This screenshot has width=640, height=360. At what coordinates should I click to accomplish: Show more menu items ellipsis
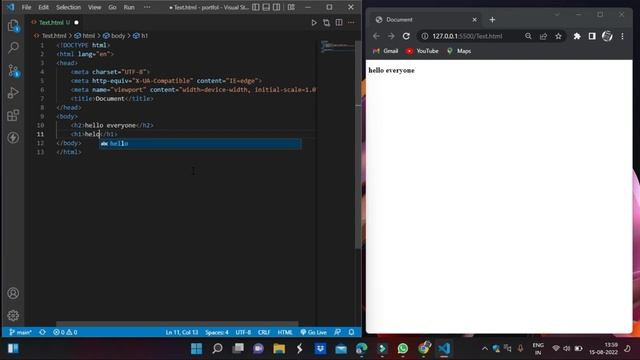point(147,7)
